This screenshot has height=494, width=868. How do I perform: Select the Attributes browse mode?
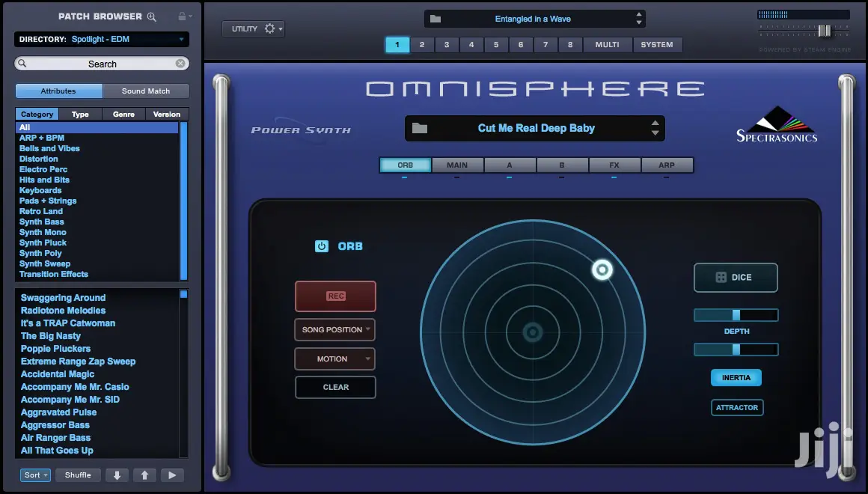click(x=58, y=91)
